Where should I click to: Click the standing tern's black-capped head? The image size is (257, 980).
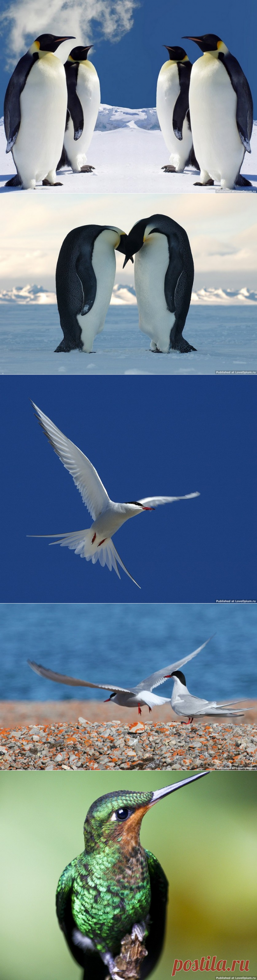179,677
